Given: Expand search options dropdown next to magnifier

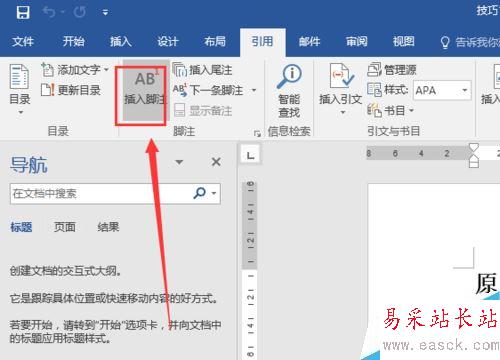Looking at the screenshot, I should coord(214,193).
